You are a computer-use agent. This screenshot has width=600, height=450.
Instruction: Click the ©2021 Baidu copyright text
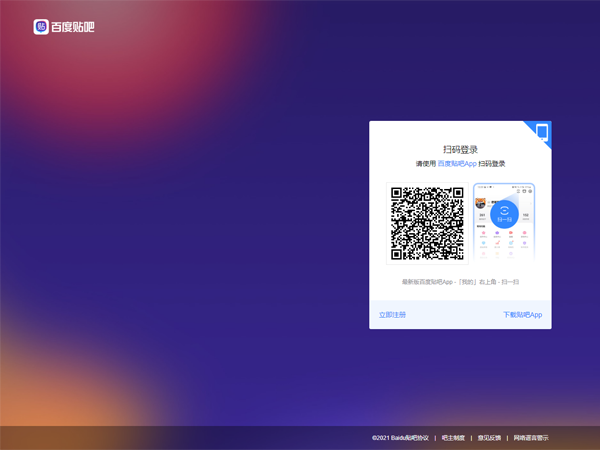(389, 438)
